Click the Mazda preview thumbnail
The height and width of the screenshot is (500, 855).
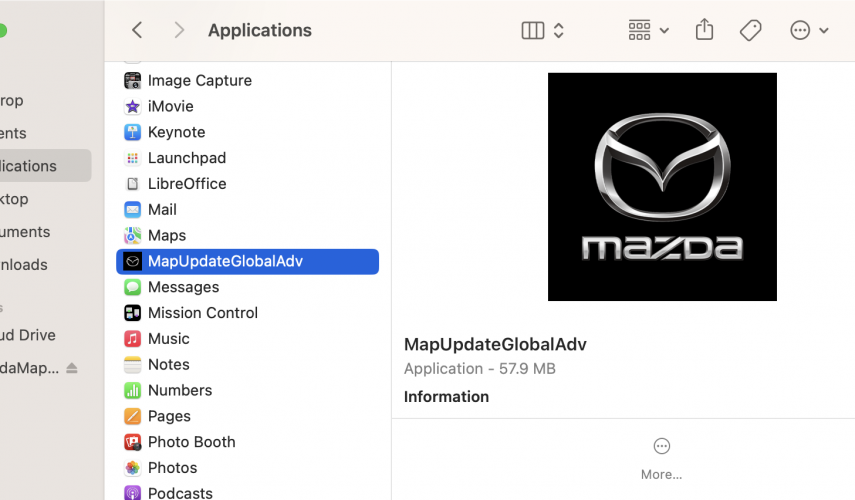click(662, 187)
